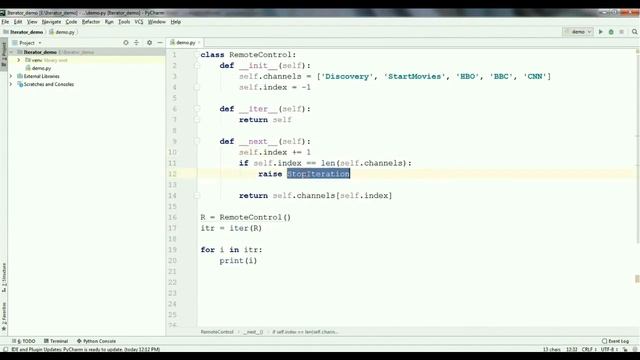Click the IDE update notification in status bar
The height and width of the screenshot is (360, 640).
tap(86, 349)
